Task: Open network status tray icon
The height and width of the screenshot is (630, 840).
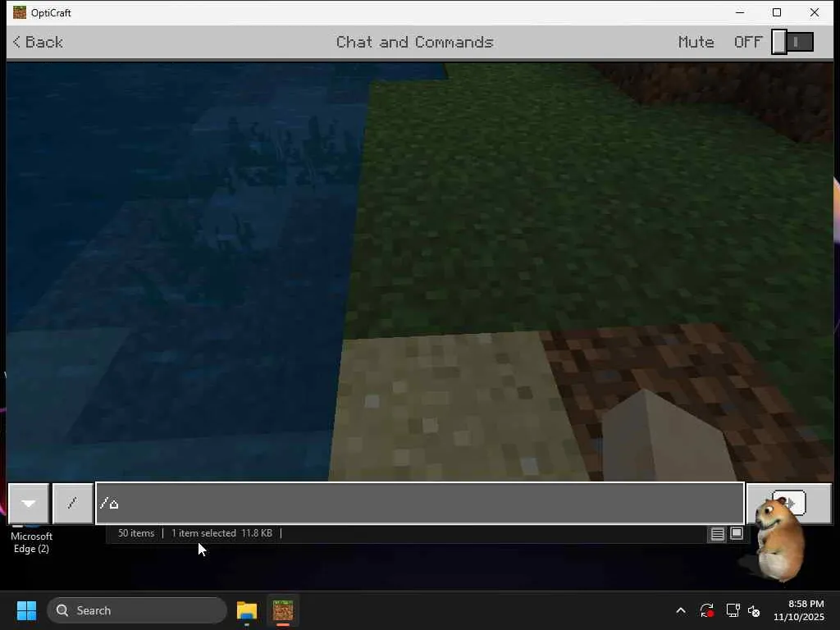Action: coord(733,610)
